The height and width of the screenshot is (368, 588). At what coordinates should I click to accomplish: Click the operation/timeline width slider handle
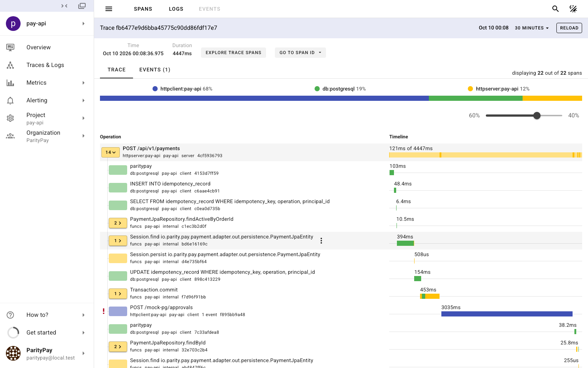click(x=537, y=116)
